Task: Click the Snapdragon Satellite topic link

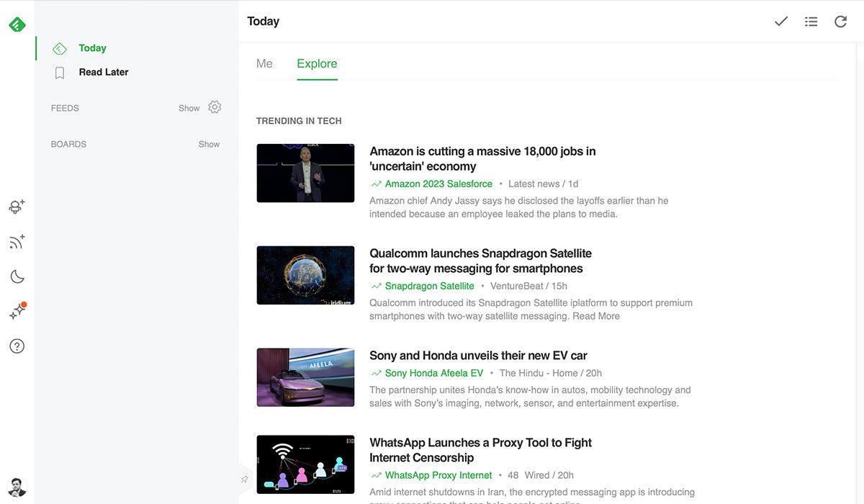Action: 429,286
